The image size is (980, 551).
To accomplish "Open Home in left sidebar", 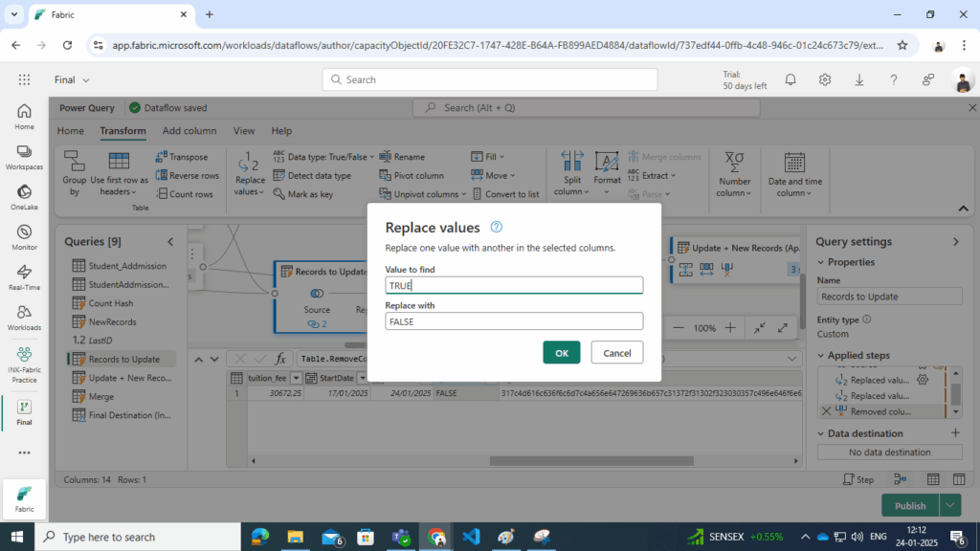I will pos(24,117).
